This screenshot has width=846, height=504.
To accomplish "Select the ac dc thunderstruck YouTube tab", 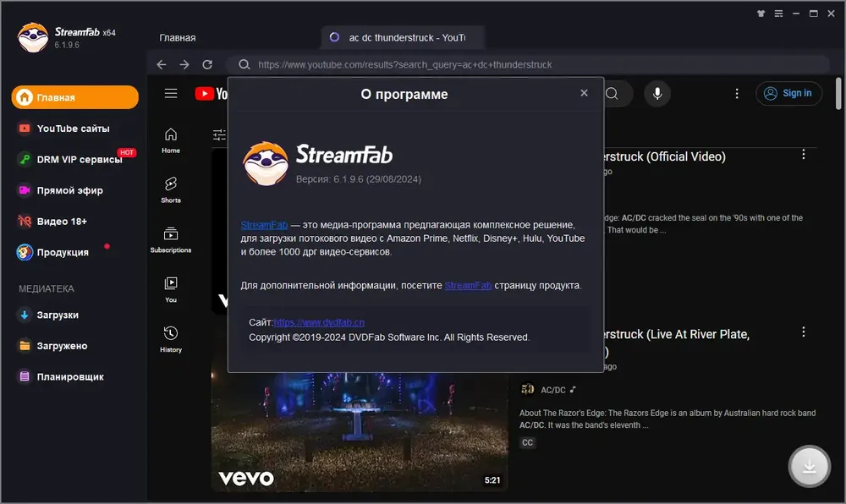I will pyautogui.click(x=403, y=38).
